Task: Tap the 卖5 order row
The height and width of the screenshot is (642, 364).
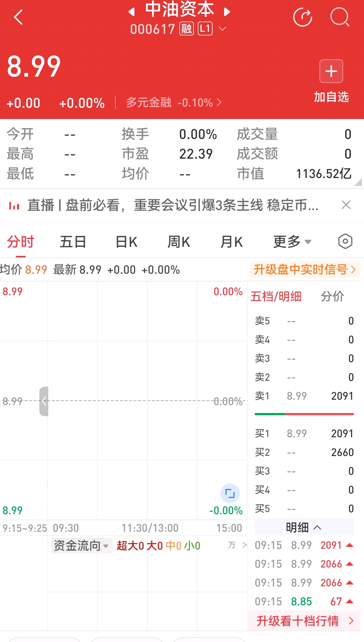Action: 304,321
